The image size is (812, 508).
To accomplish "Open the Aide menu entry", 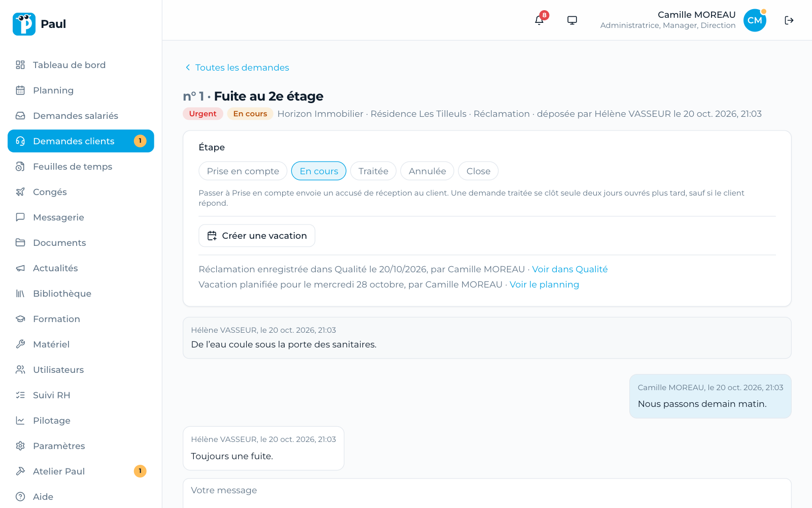I will tap(81, 497).
